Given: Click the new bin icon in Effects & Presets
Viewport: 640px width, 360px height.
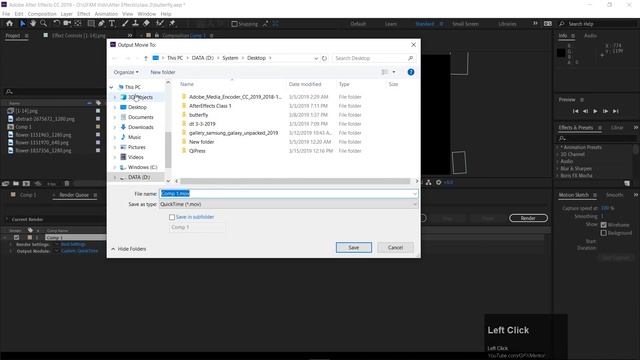Looking at the screenshot, I should click(x=627, y=183).
